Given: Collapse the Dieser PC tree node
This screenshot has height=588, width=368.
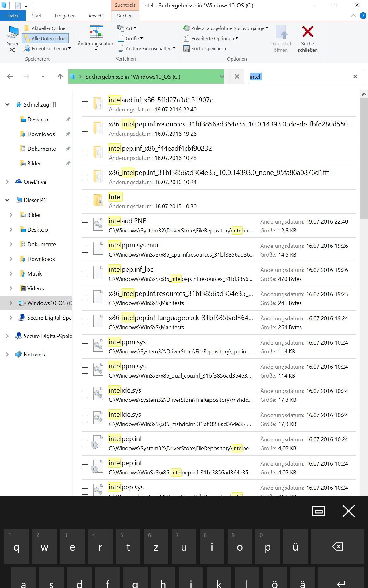Looking at the screenshot, I should tap(7, 200).
